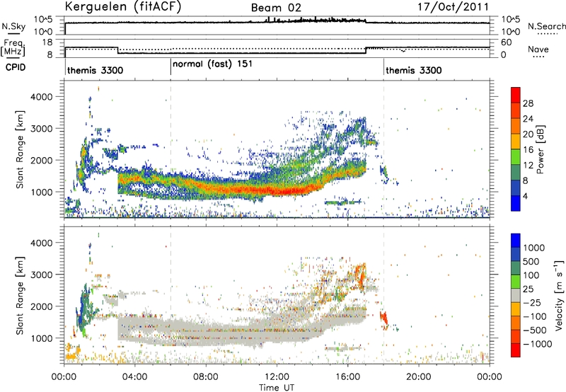
Task: Click the "500" tick on Velocity colorbar
Action: pyautogui.click(x=531, y=262)
